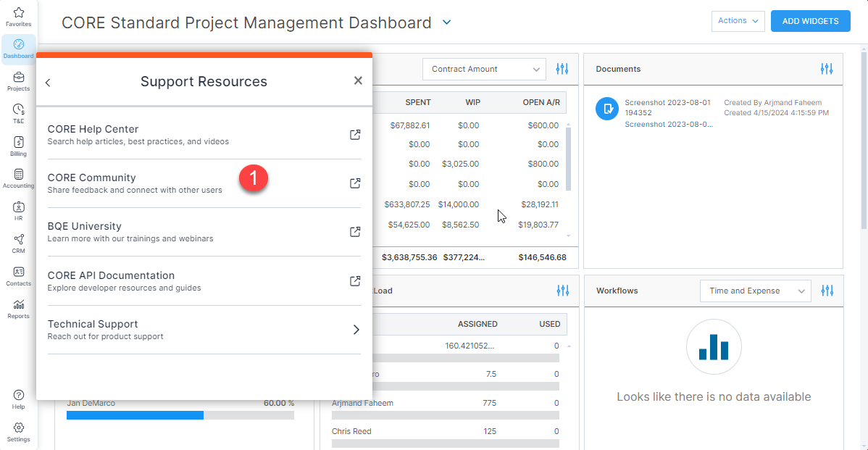Click the $14,000.00 WIP value
This screenshot has width=868, height=450.
(x=459, y=204)
